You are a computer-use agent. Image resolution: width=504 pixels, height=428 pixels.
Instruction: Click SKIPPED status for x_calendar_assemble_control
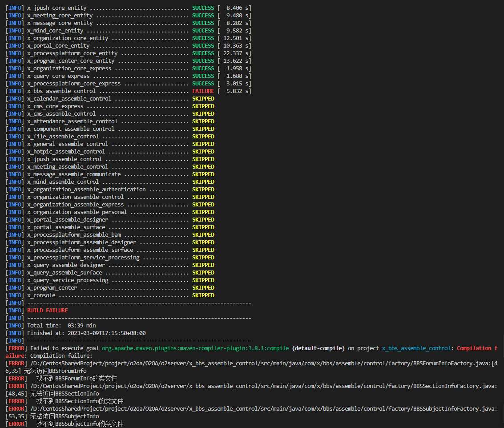click(203, 99)
